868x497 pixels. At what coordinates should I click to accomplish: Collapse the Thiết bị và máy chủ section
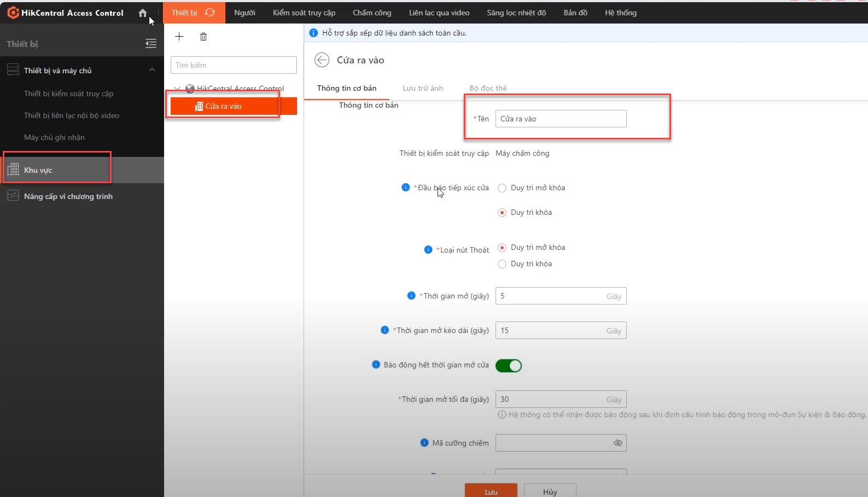pyautogui.click(x=152, y=70)
